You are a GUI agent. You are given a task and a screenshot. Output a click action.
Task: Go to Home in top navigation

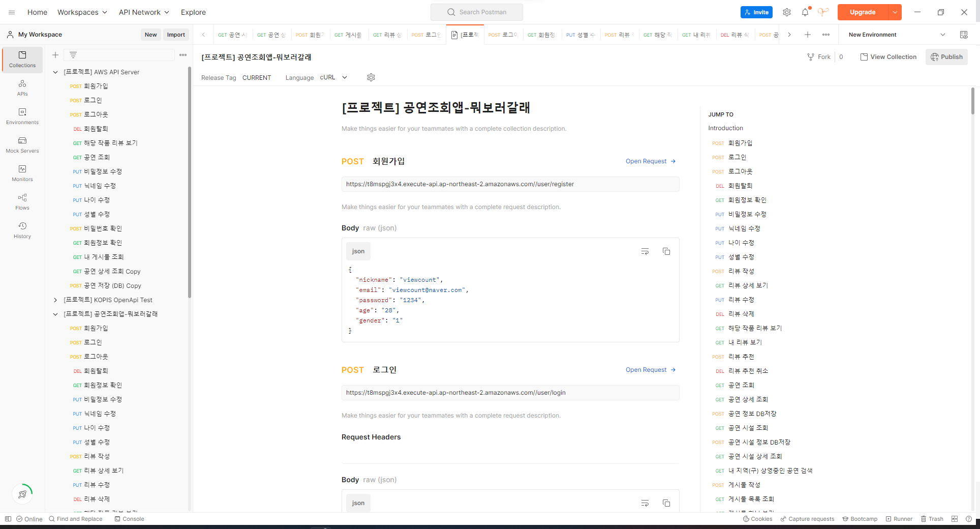point(37,12)
